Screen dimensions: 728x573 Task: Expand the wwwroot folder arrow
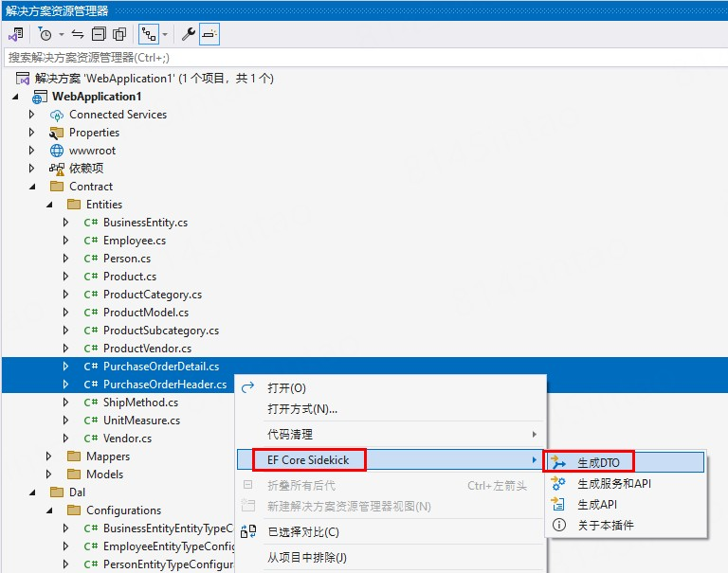[32, 151]
